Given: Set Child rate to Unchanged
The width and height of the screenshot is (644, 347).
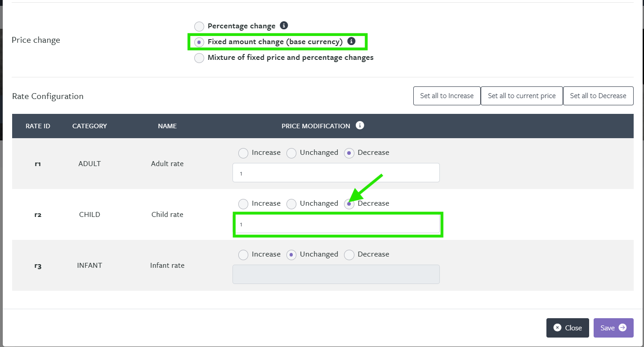Looking at the screenshot, I should click(x=291, y=204).
